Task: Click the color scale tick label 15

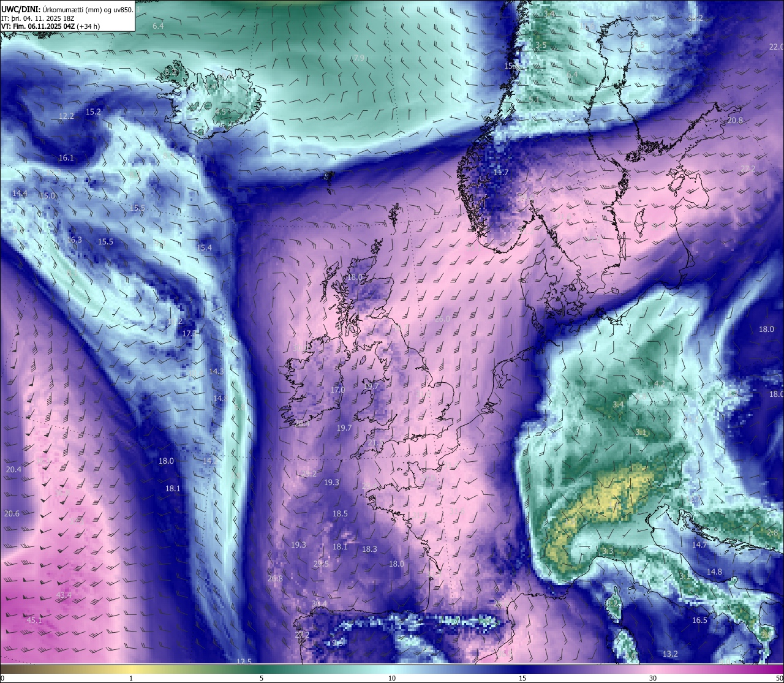Action: 522,678
